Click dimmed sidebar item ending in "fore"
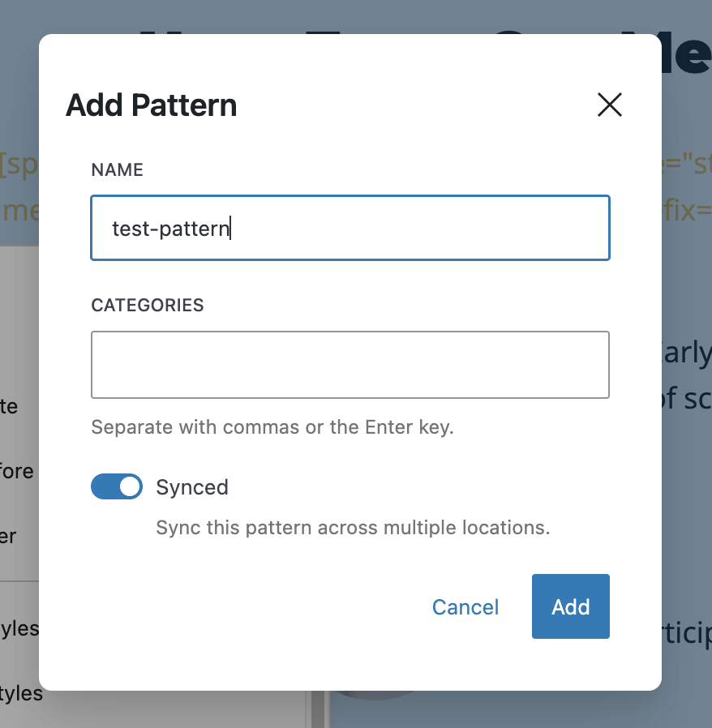 tap(17, 471)
